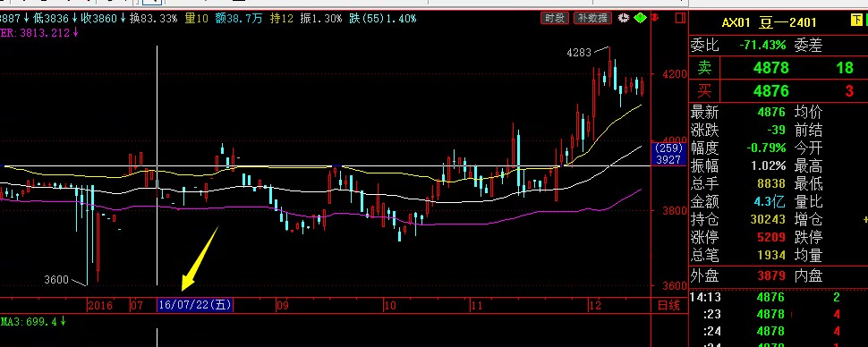Select the :23 trade row
868x347 pixels.
(x=779, y=314)
